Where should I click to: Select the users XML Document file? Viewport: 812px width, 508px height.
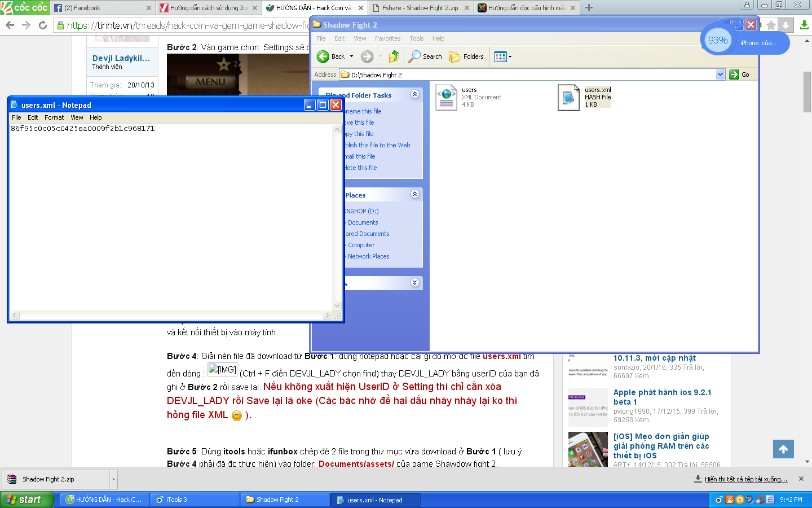pyautogui.click(x=447, y=97)
